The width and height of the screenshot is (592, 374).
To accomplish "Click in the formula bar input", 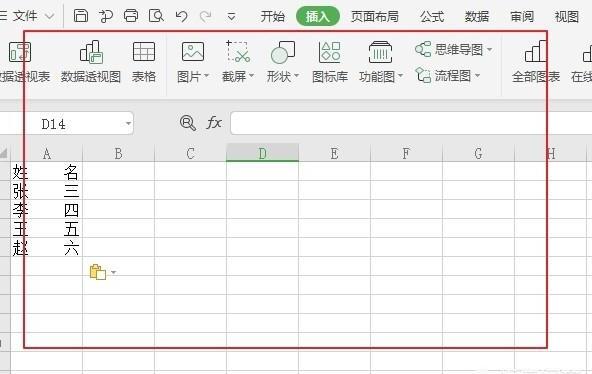I will pos(411,123).
